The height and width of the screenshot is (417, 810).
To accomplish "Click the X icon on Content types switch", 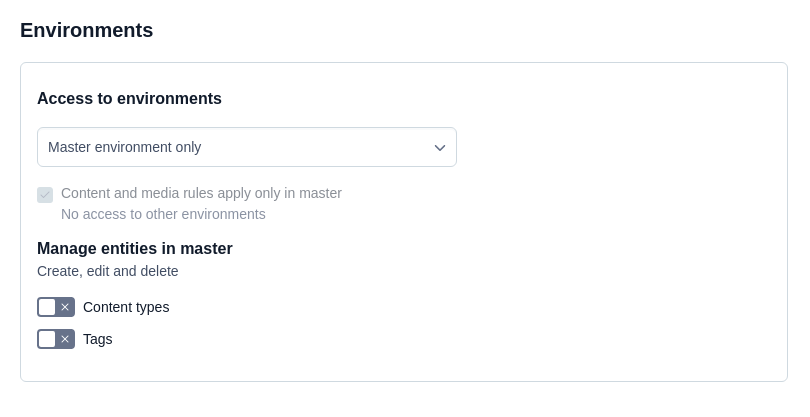I will (x=65, y=307).
